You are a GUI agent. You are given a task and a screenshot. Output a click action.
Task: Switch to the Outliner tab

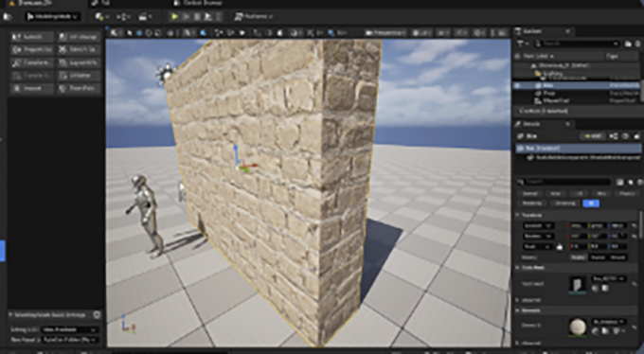[542, 31]
